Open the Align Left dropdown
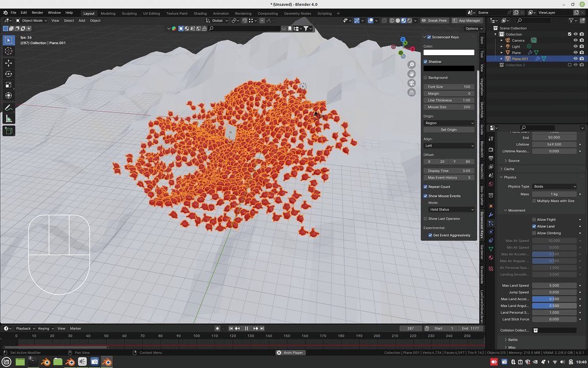This screenshot has height=368, width=588. pos(449,146)
